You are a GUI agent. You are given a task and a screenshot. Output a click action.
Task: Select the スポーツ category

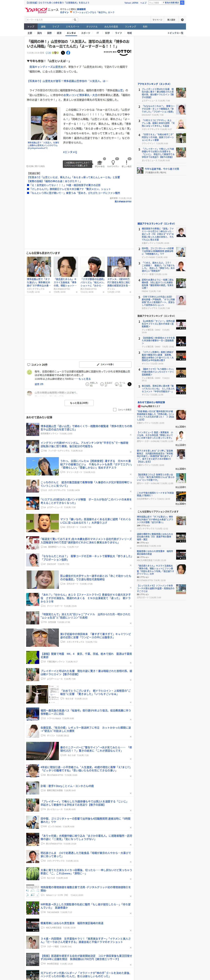coord(86,33)
